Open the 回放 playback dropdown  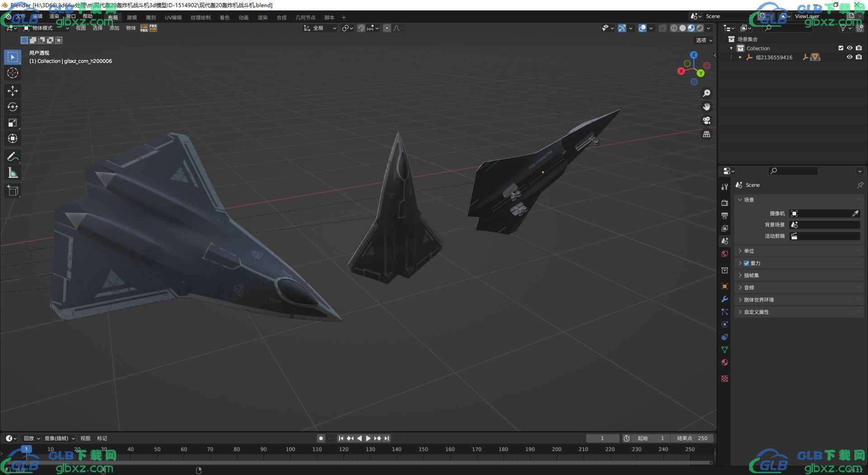32,438
